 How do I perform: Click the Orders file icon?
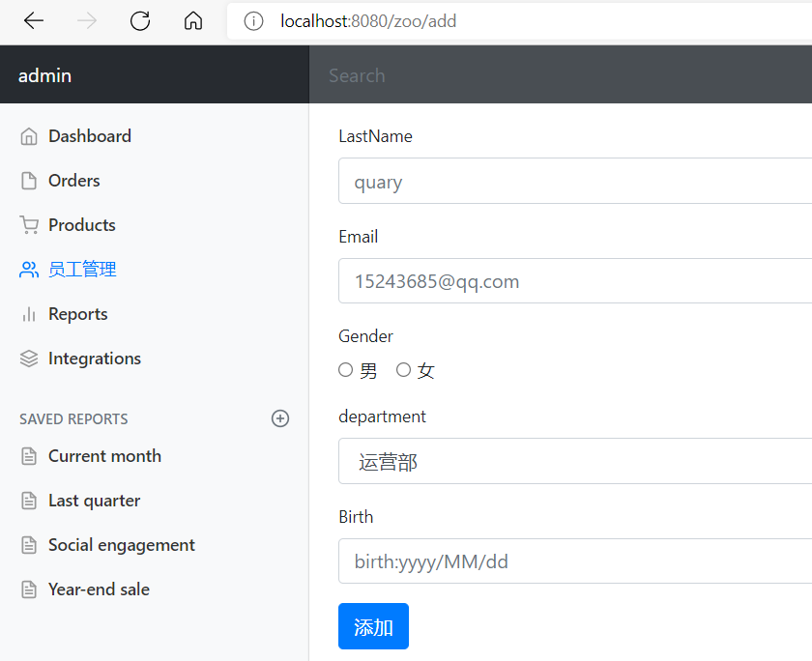pos(29,181)
